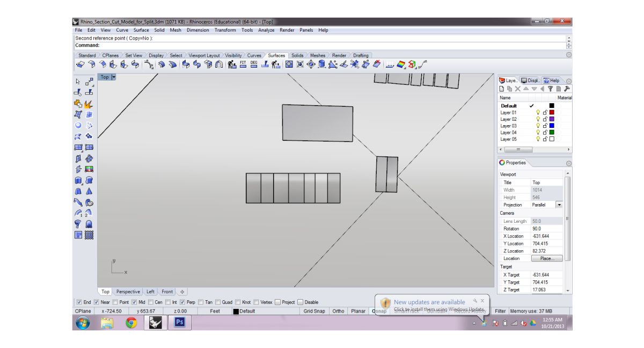Click the duplicate layer icon beside new layer
Viewport: 644px width, 348px height.
(510, 89)
